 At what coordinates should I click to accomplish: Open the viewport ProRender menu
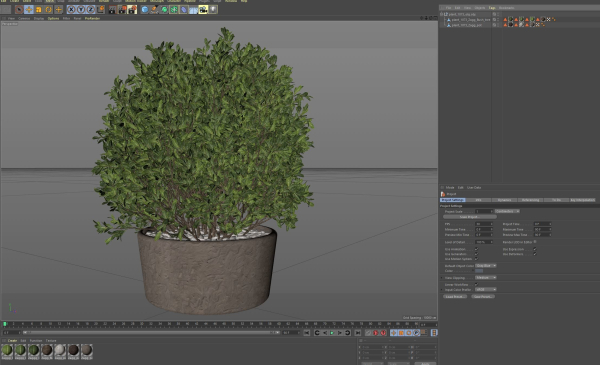92,18
